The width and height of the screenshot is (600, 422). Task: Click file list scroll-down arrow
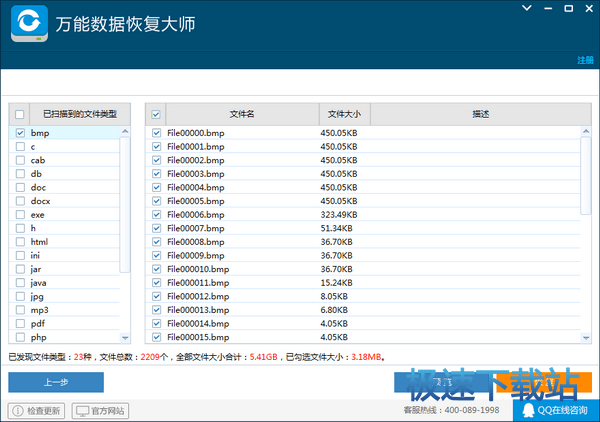[x=586, y=338]
